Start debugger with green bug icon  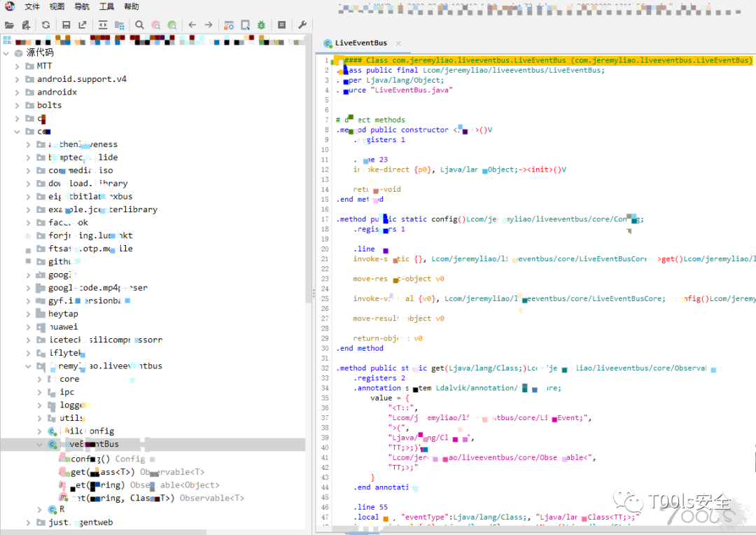[261, 25]
